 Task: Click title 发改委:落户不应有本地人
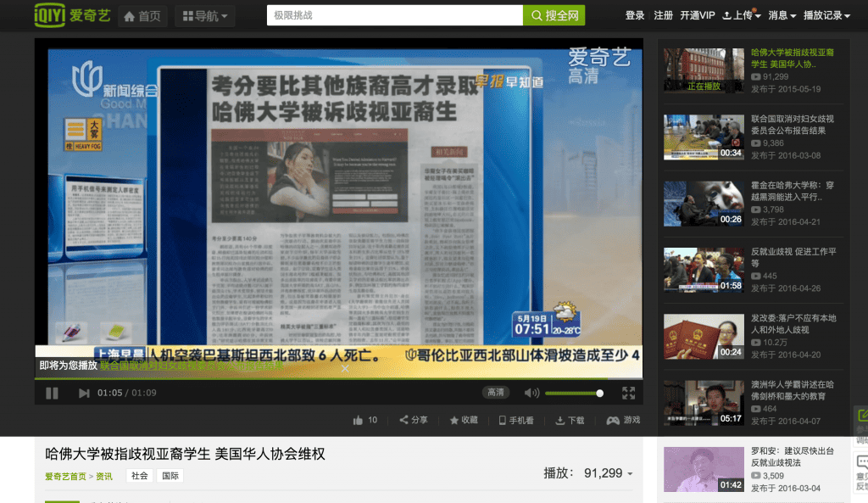793,324
